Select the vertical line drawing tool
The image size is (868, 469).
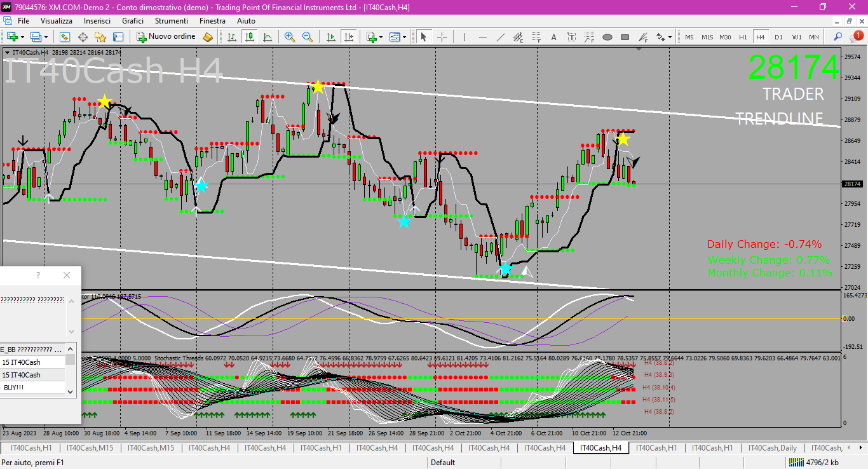click(x=465, y=37)
